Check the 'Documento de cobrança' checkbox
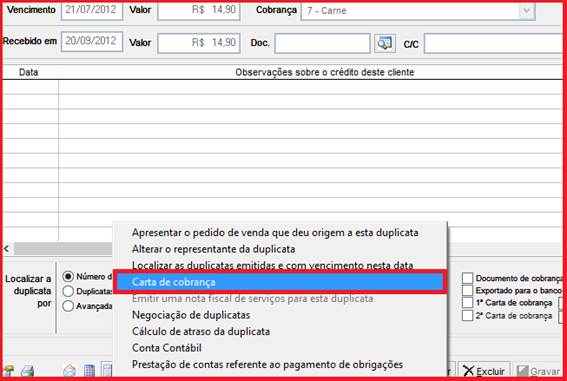 coord(468,278)
